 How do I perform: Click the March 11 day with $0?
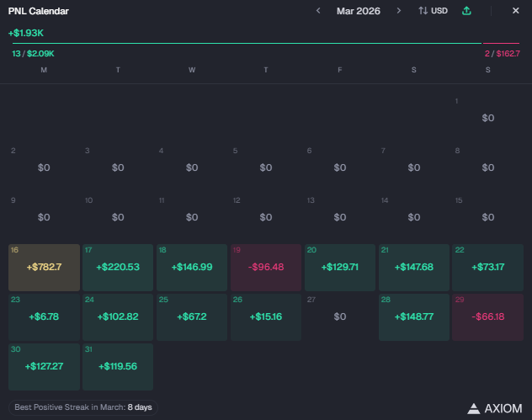tap(192, 217)
